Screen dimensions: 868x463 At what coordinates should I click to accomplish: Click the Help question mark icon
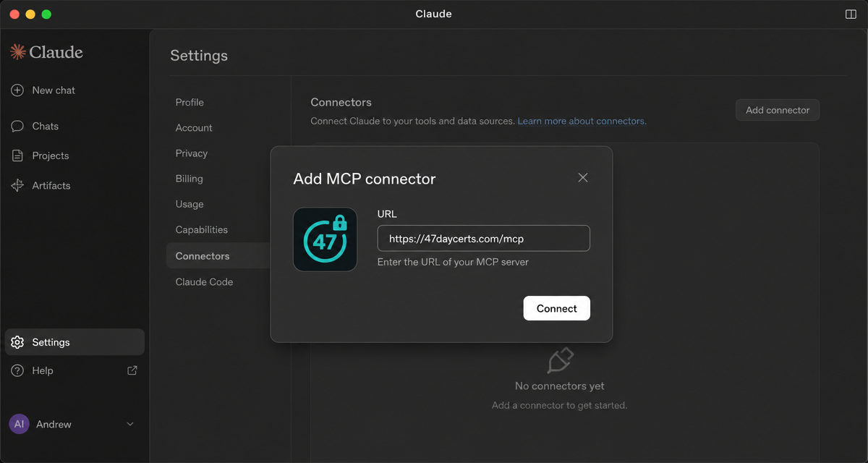click(17, 370)
